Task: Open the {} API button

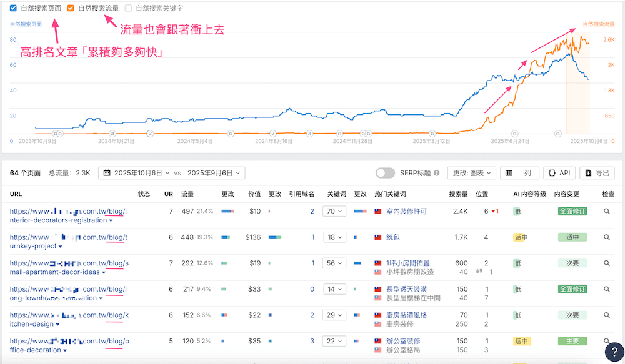Action: 559,173
